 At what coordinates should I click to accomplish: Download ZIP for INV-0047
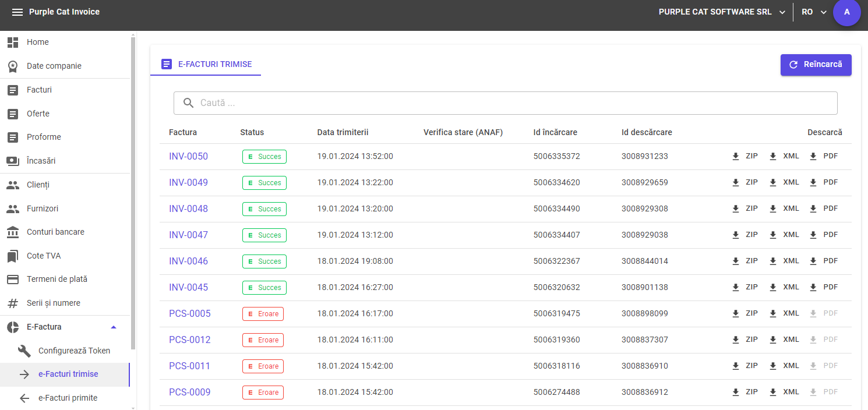point(744,235)
